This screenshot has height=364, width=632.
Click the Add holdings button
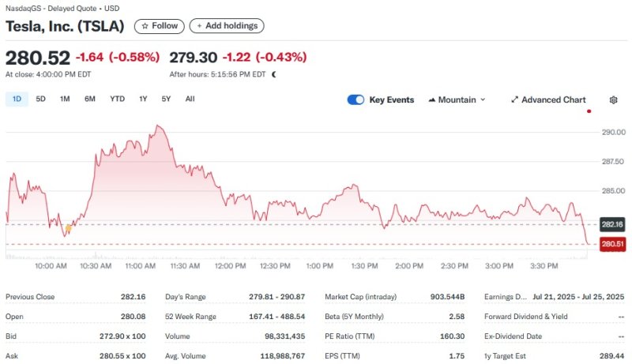[x=227, y=26]
